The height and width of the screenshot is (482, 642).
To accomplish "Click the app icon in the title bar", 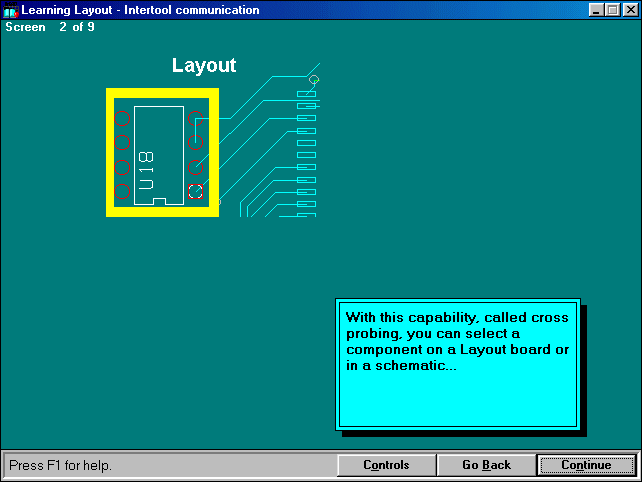I will tap(11, 10).
